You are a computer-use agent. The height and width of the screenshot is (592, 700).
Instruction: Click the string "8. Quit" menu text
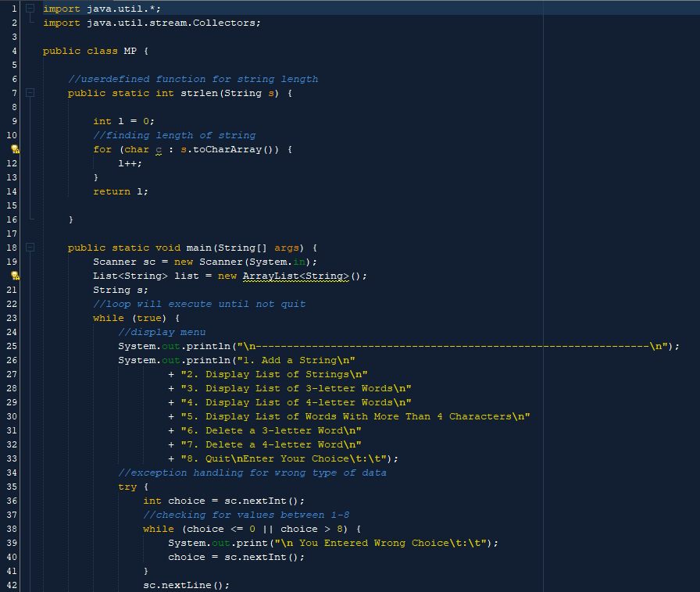coord(203,458)
